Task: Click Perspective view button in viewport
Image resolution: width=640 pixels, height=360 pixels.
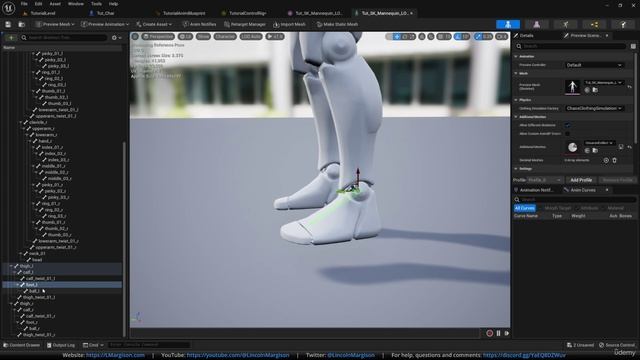Action: point(158,37)
